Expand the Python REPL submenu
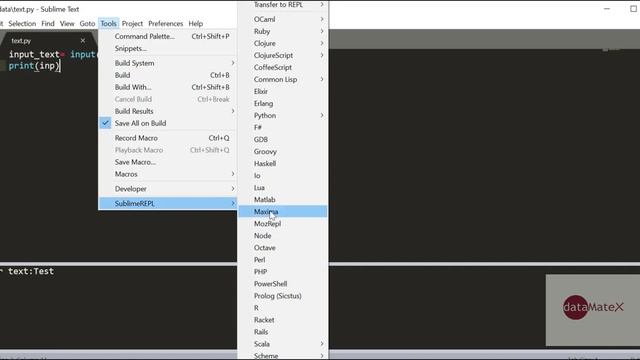 pos(283,116)
